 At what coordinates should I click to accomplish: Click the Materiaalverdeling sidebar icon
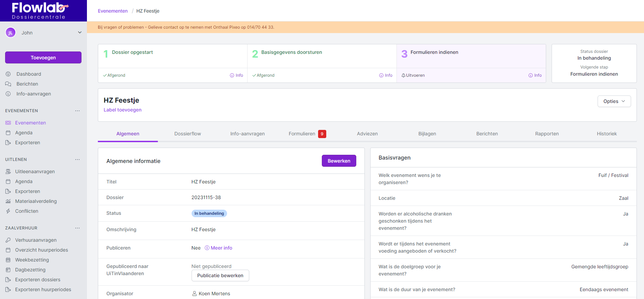(x=8, y=201)
